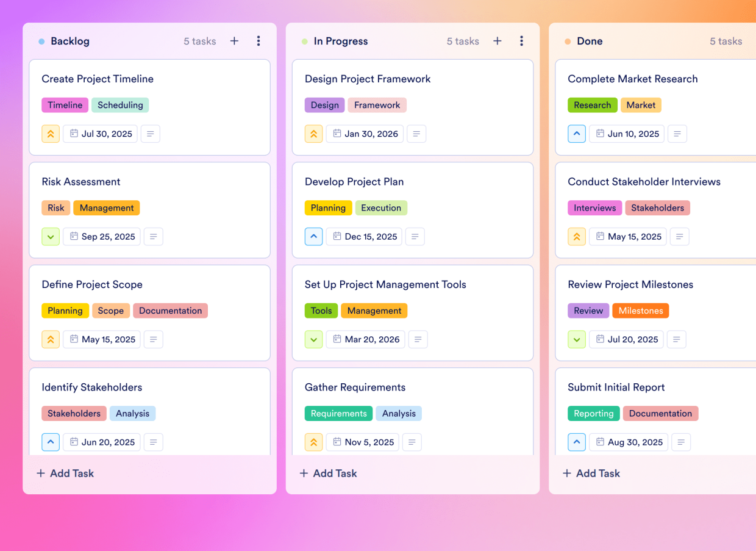
Task: Click the calendar icon on Gather Requirements
Action: click(337, 442)
